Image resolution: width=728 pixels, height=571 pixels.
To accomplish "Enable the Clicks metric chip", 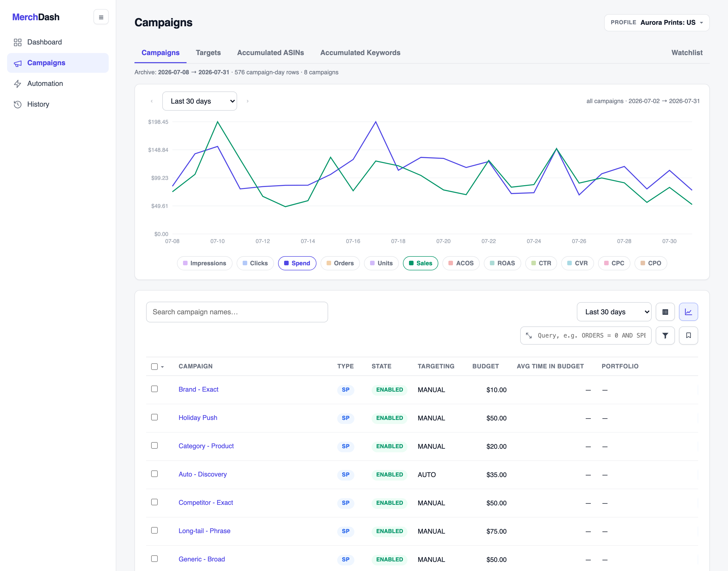I will [x=255, y=263].
